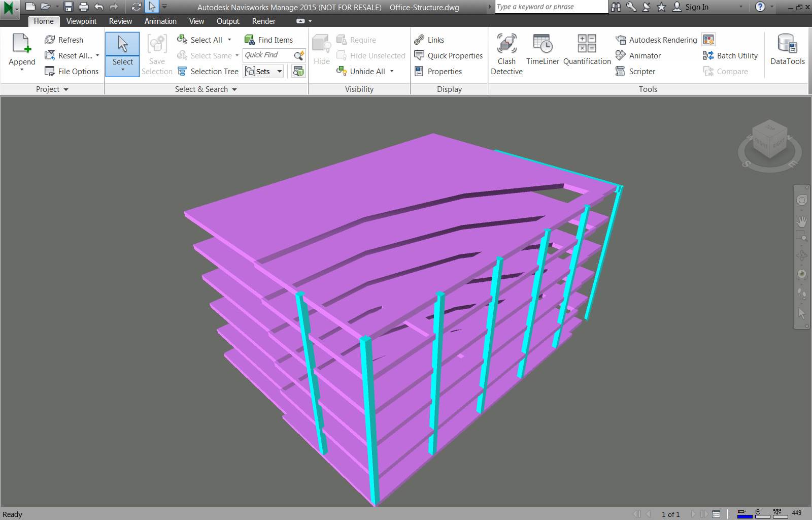
Task: Click the steering wheel icon on navigation bar
Action: click(802, 200)
